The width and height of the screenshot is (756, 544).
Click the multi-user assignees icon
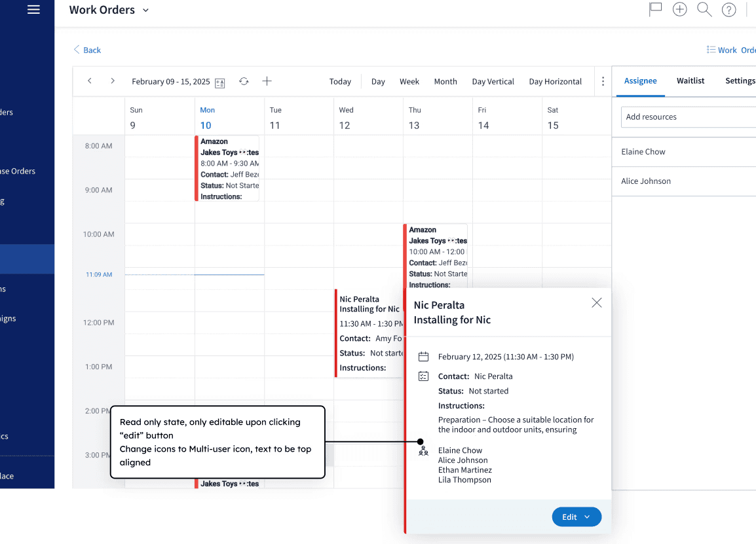tap(423, 451)
